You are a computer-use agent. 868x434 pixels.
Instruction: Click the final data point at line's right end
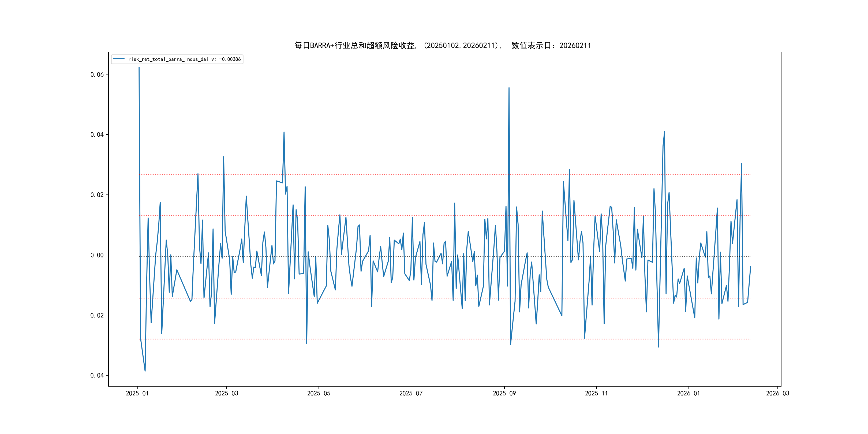[x=750, y=267]
